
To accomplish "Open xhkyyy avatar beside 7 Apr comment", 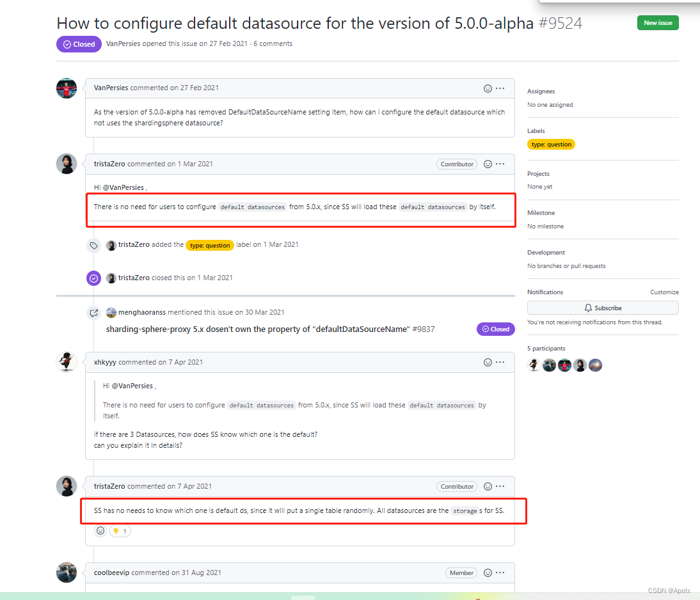I will point(67,362).
